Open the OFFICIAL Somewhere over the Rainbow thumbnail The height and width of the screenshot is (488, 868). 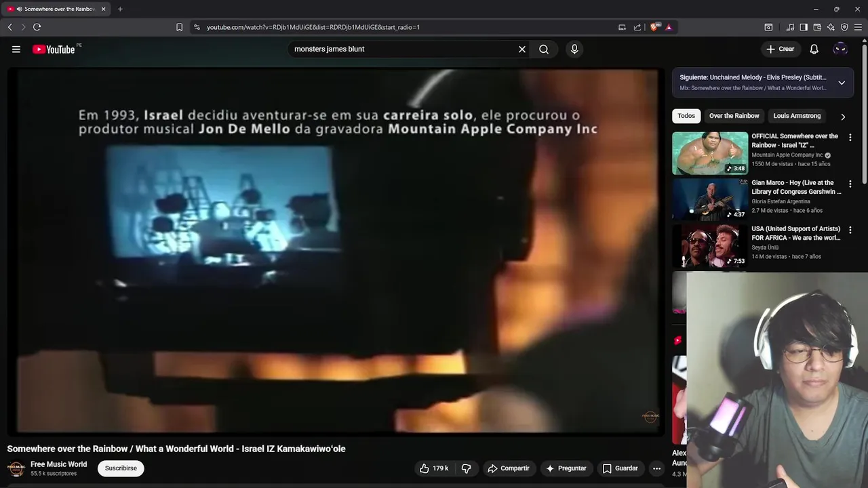point(710,153)
